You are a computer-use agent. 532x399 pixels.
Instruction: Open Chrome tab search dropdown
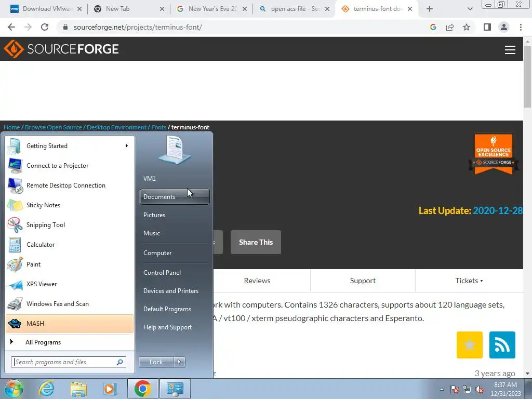pos(470,9)
